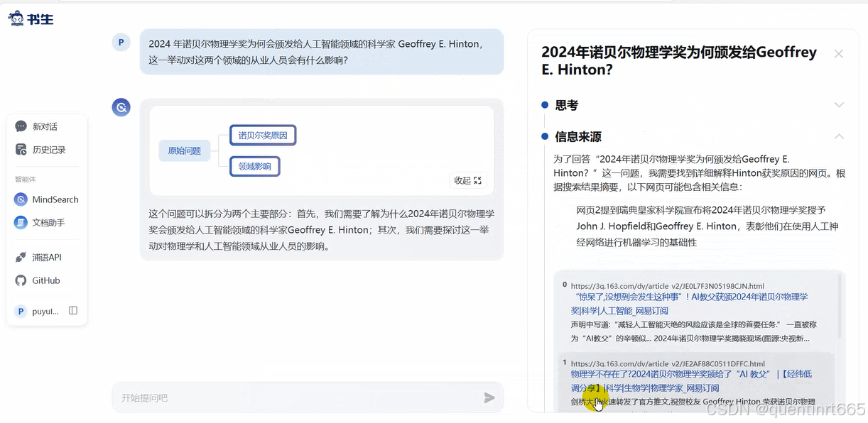Open source 0 link about AI教父获颁诺贝尔
Viewport: 868px width, 423px height.
point(689,304)
